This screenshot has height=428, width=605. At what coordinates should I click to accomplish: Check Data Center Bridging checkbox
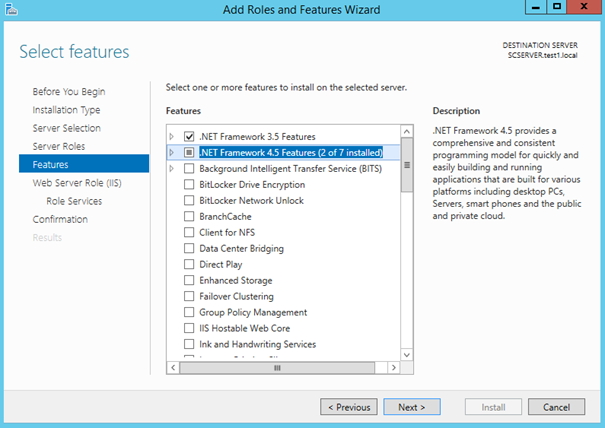tap(189, 249)
